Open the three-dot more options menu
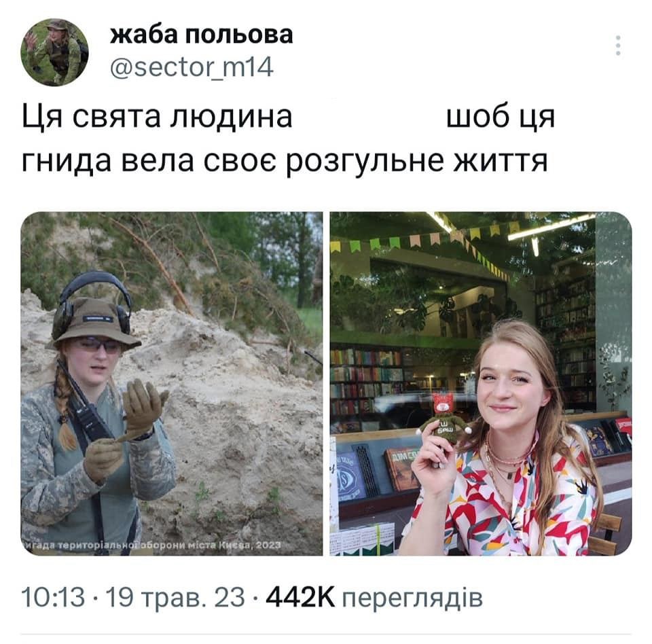 618,46
